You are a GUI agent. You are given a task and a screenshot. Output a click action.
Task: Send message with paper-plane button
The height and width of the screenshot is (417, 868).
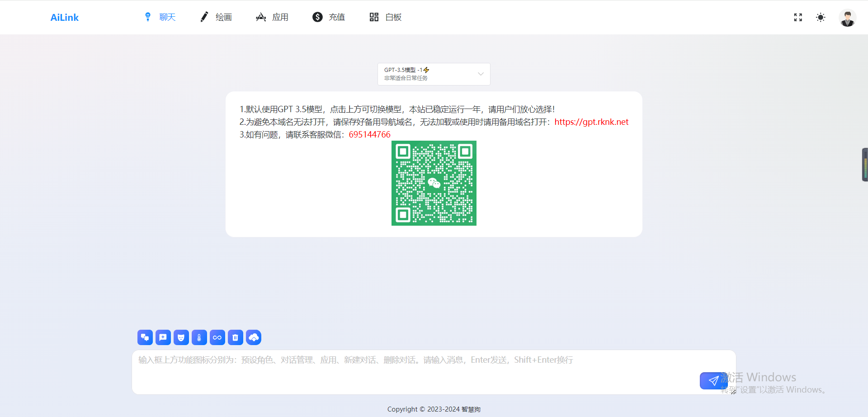point(713,381)
